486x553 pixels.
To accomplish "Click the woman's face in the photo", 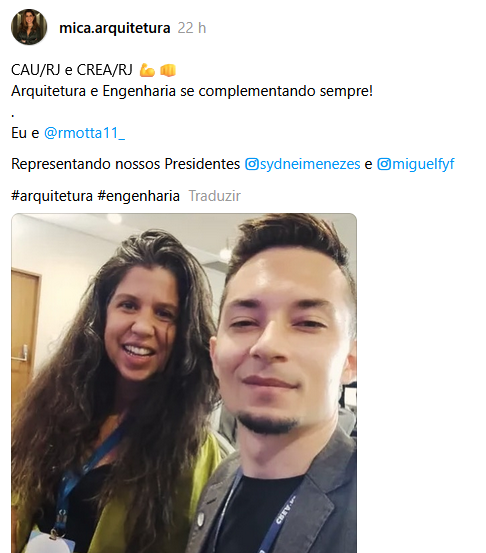I will tap(141, 324).
